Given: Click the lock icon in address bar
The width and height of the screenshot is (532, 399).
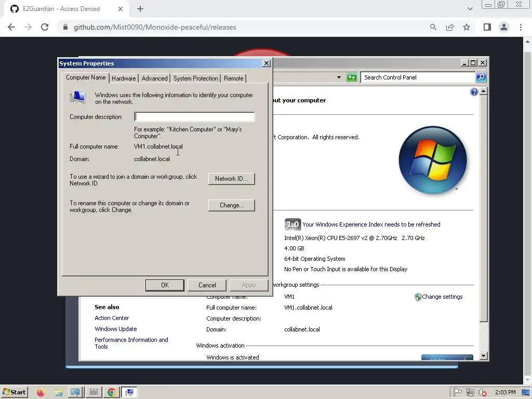Looking at the screenshot, I should click(x=65, y=27).
